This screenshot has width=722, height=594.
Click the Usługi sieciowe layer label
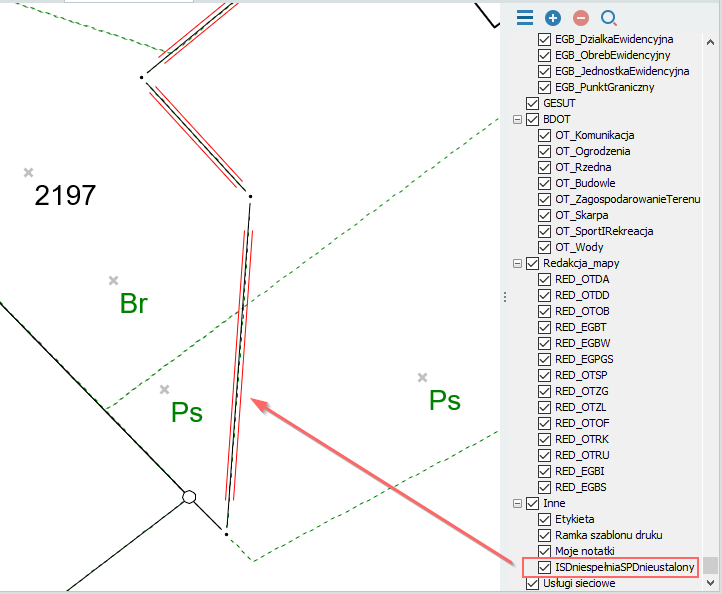[579, 583]
